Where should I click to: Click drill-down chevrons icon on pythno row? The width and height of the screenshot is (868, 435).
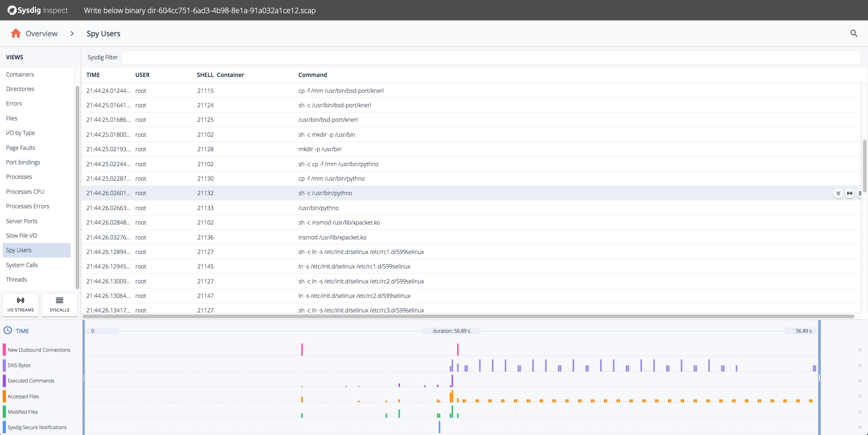coord(838,193)
